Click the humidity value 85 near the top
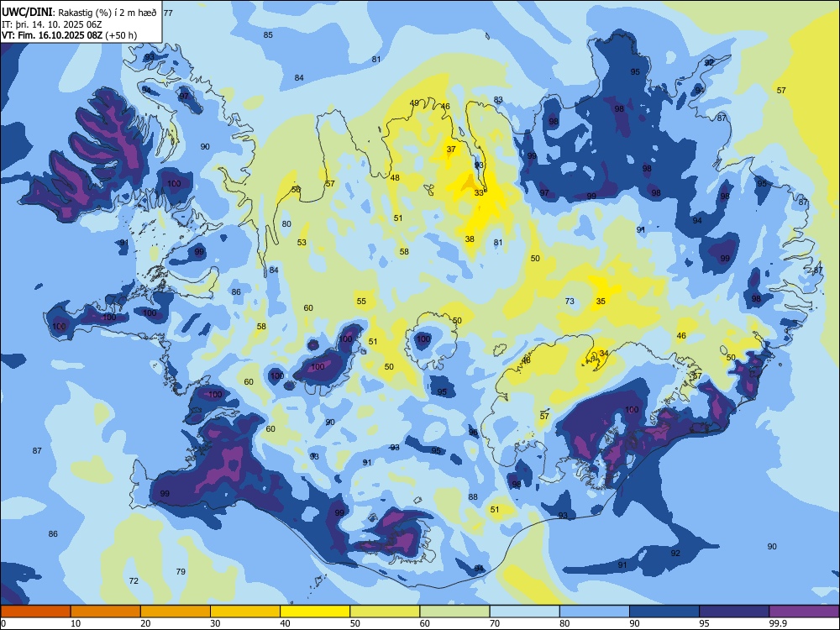 click(x=268, y=34)
